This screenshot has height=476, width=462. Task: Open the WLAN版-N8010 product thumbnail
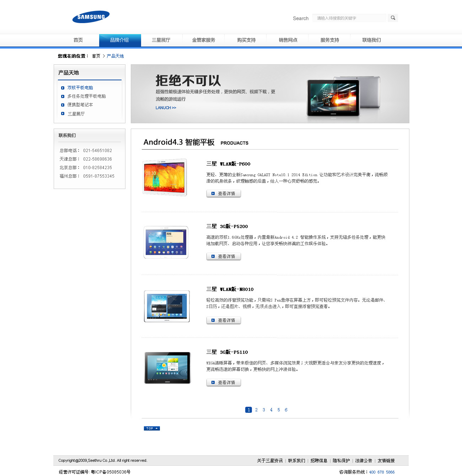167,306
